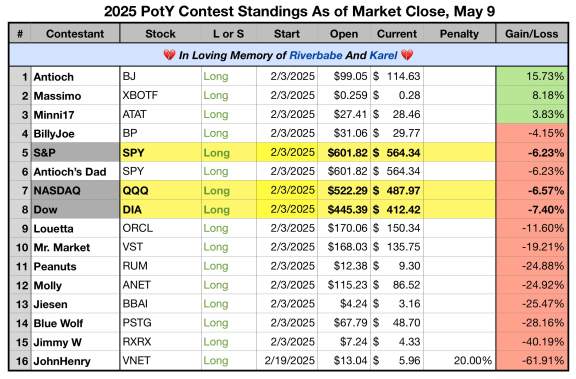
Task: Select the XBOTF stock cell
Action: [161, 95]
